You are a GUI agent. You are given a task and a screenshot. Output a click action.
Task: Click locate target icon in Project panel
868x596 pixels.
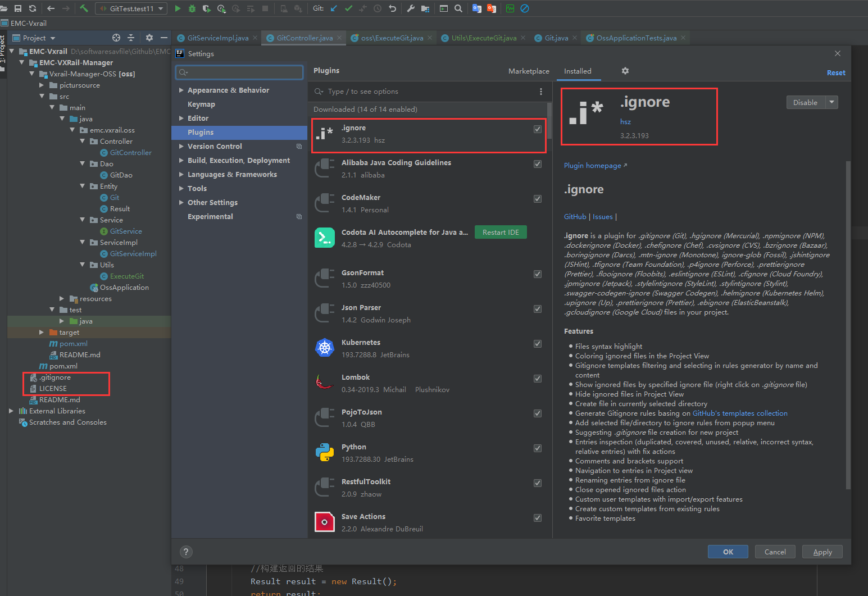coord(116,38)
